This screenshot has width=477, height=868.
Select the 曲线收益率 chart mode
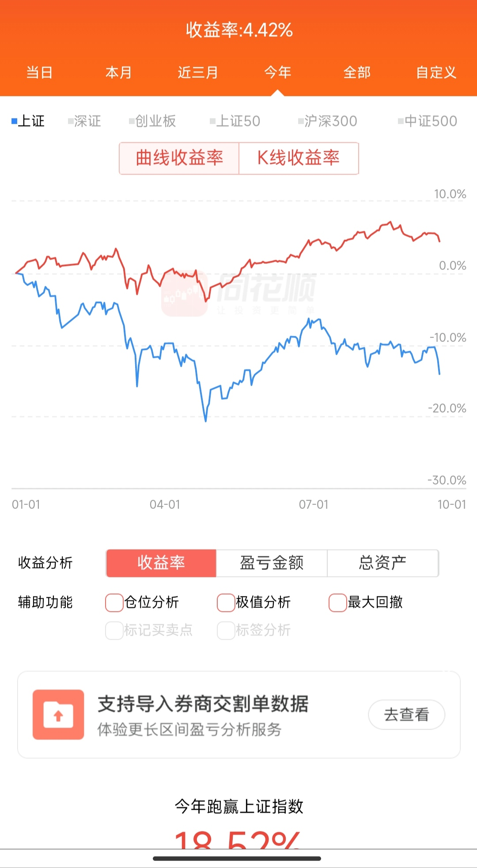[179, 158]
